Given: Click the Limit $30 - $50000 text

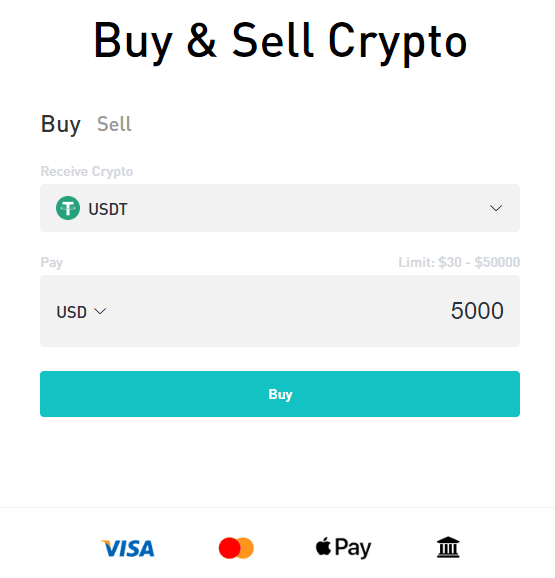Looking at the screenshot, I should pyautogui.click(x=459, y=262).
